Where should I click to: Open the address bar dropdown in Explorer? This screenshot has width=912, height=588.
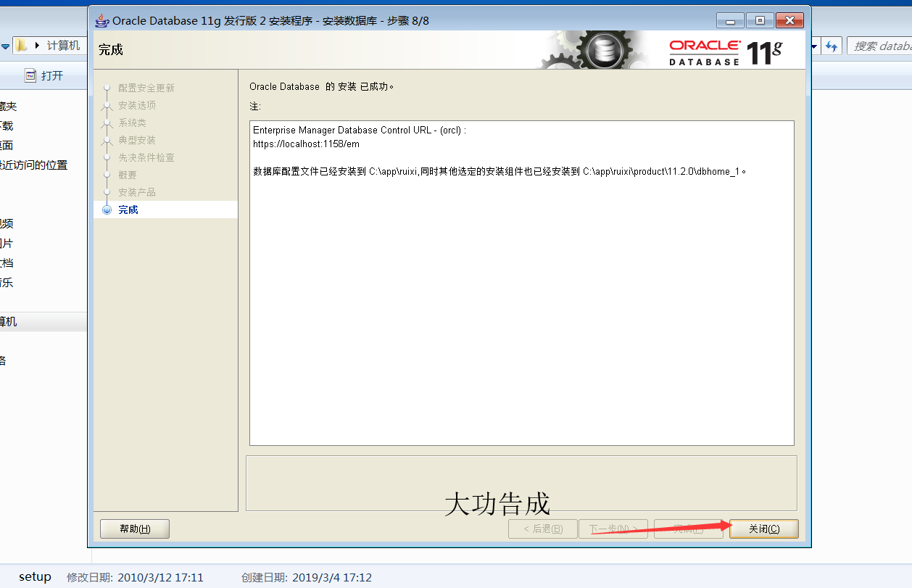click(815, 46)
